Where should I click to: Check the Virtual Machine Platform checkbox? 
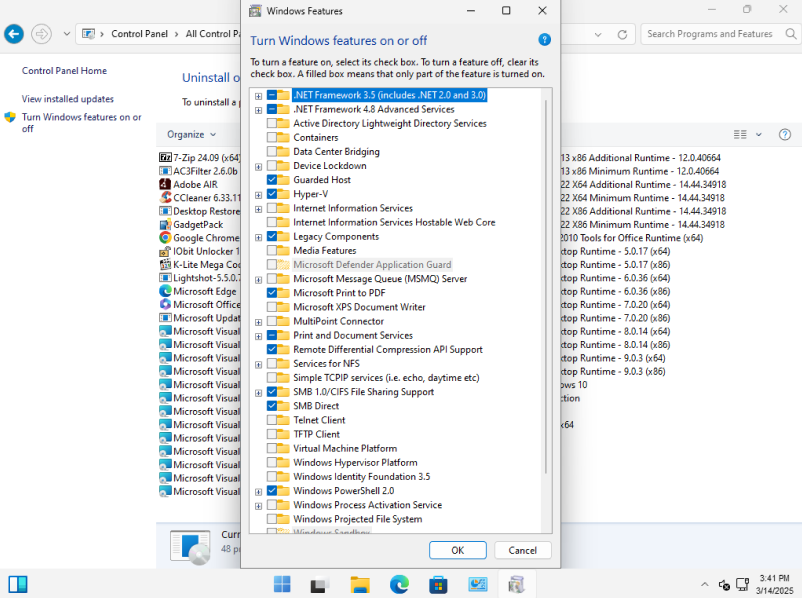click(x=272, y=449)
